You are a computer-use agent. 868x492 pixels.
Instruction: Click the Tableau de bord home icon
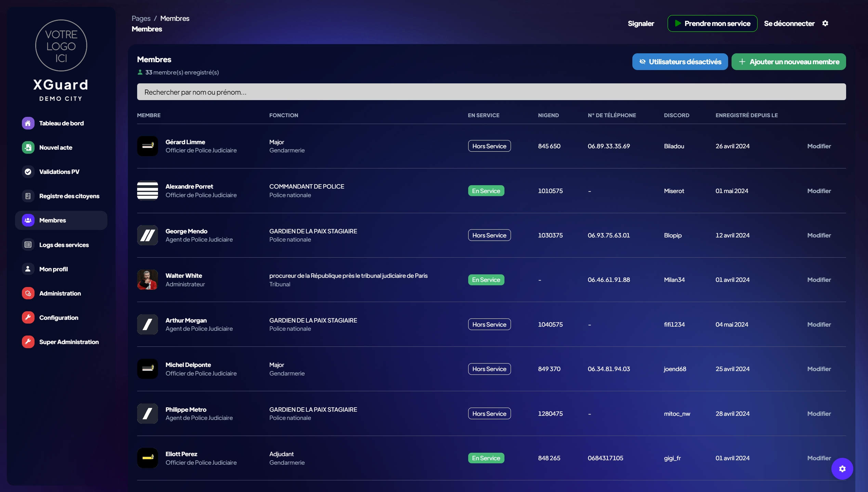click(x=28, y=123)
